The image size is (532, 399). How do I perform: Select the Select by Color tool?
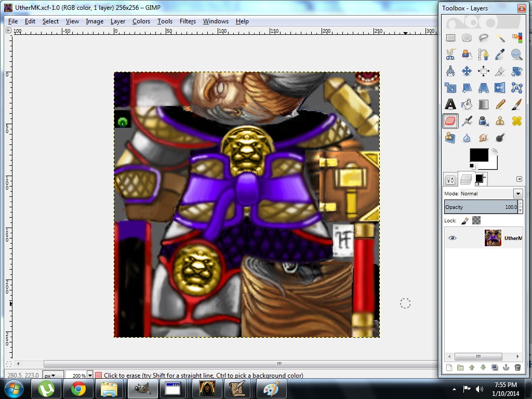coord(517,37)
